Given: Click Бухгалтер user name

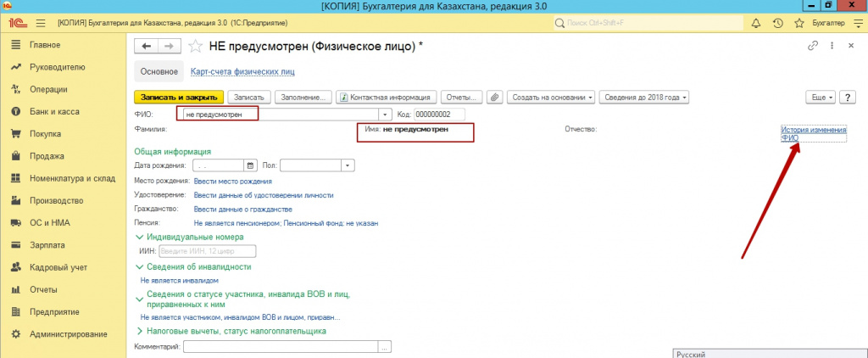Looking at the screenshot, I should [828, 23].
